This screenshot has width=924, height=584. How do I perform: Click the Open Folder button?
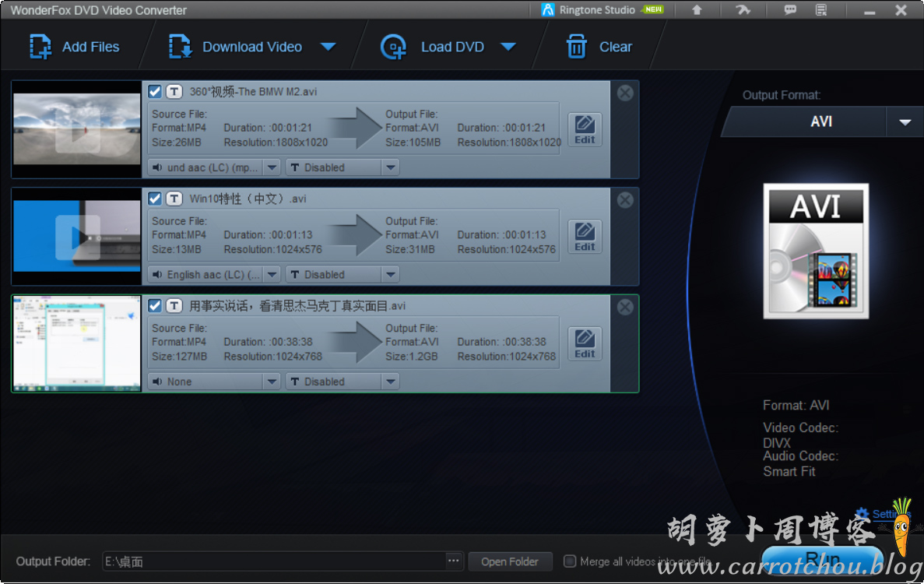point(510,561)
